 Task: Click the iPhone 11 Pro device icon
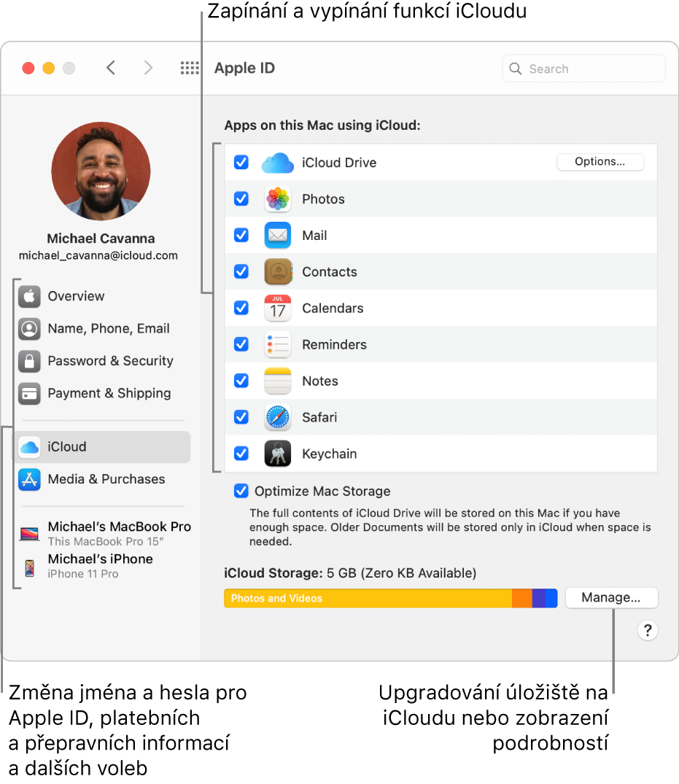click(30, 568)
